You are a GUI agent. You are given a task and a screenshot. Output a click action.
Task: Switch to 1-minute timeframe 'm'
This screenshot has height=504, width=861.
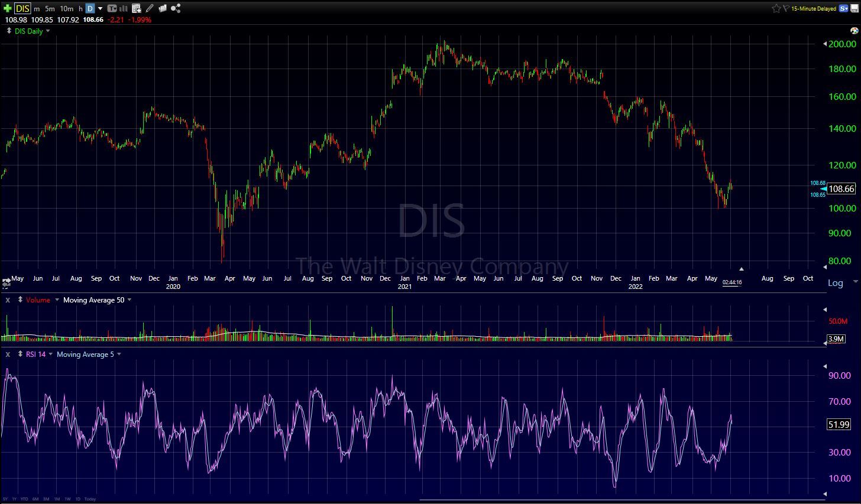pyautogui.click(x=37, y=9)
